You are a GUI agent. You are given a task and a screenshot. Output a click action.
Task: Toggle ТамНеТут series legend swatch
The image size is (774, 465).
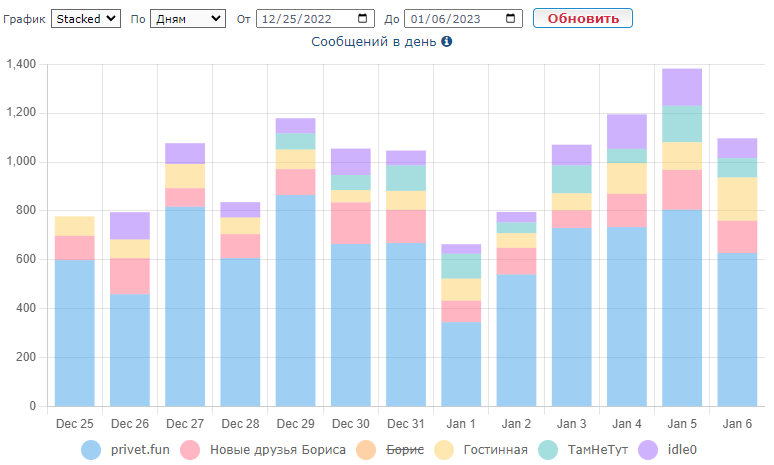548,450
